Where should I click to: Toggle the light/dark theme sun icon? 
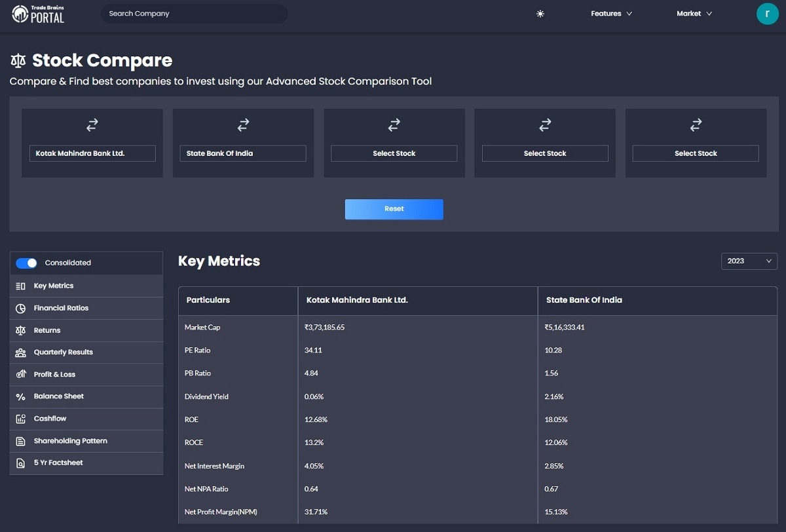(540, 14)
